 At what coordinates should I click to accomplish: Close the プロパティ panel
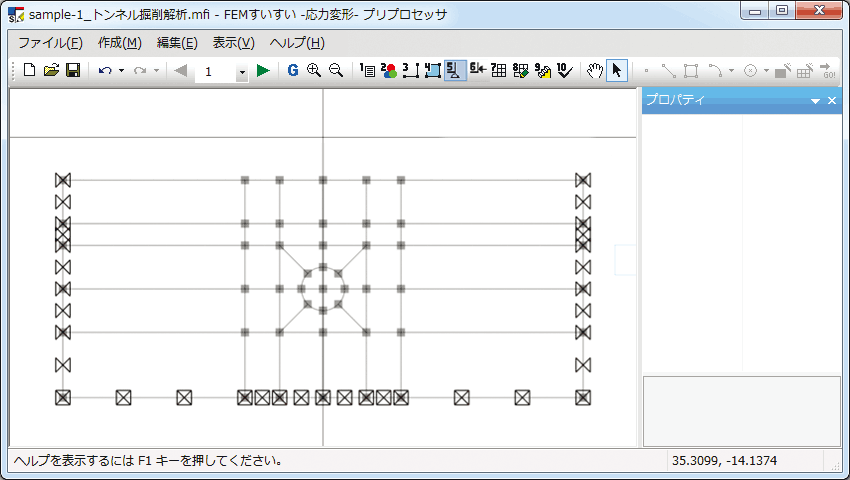point(832,100)
